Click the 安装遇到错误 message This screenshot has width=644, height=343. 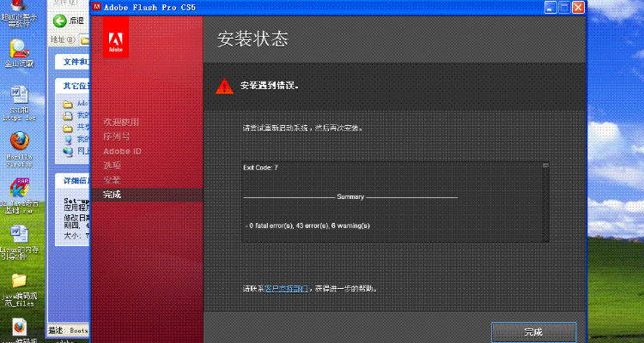pos(270,86)
